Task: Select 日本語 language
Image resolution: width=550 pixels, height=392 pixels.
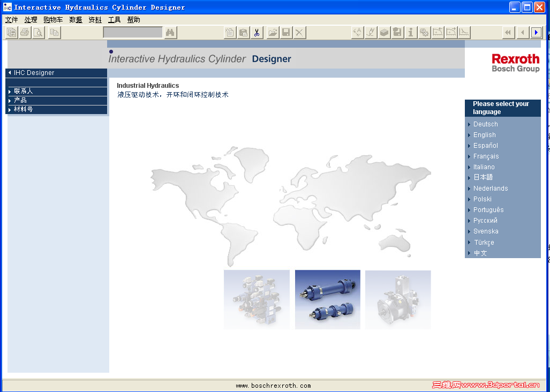Action: (x=483, y=177)
